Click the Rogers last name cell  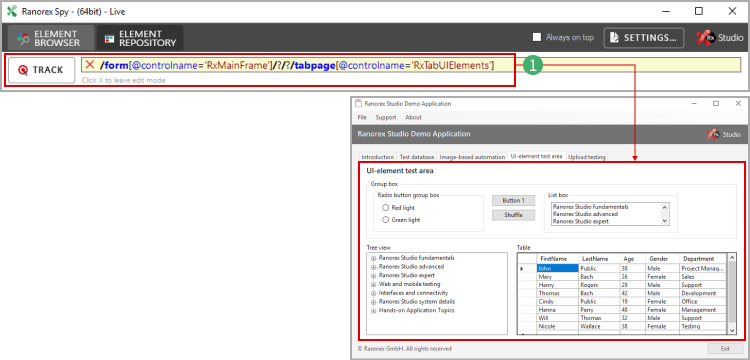(599, 285)
